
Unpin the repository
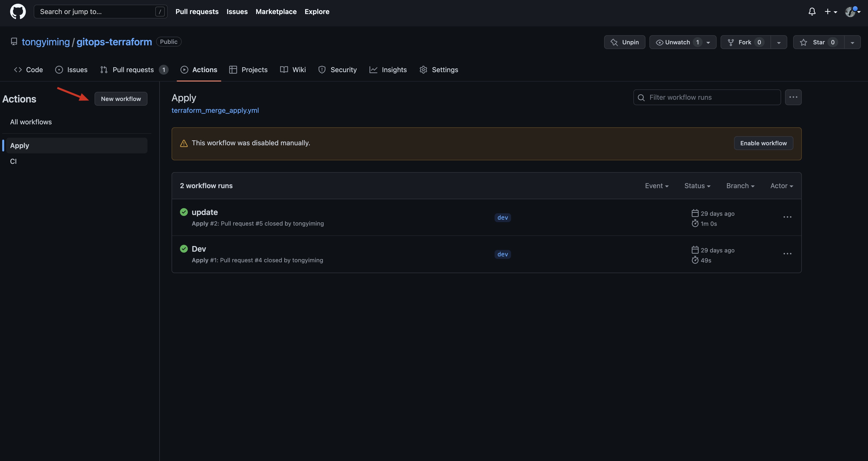pyautogui.click(x=624, y=42)
